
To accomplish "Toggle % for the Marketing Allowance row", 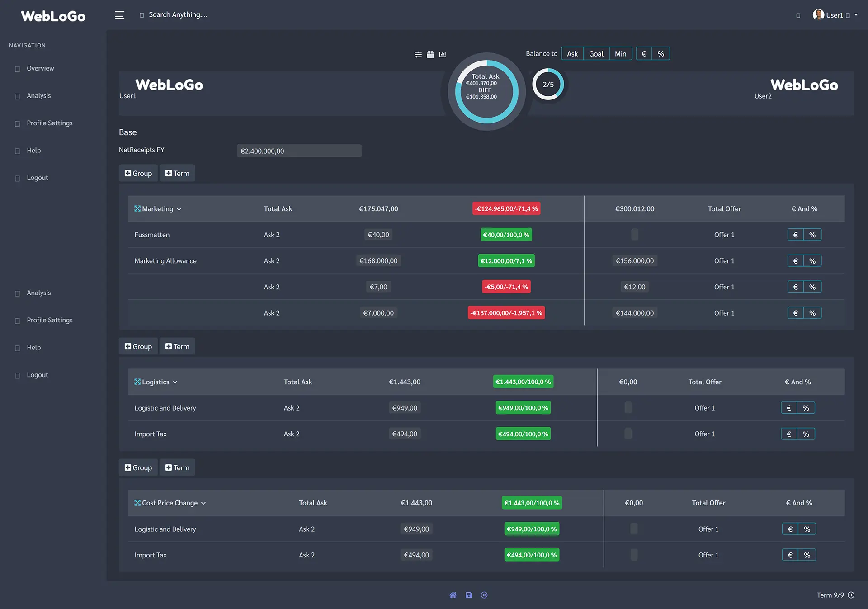I will pos(812,261).
